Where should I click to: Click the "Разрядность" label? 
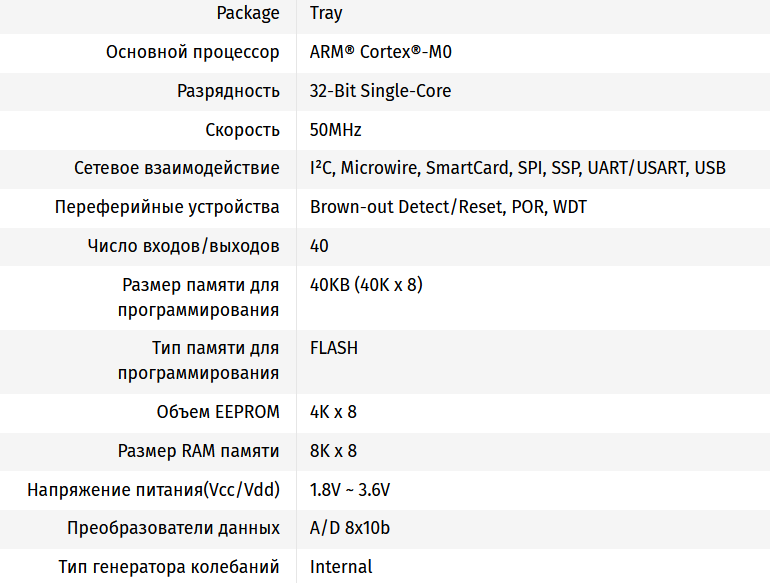(228, 91)
